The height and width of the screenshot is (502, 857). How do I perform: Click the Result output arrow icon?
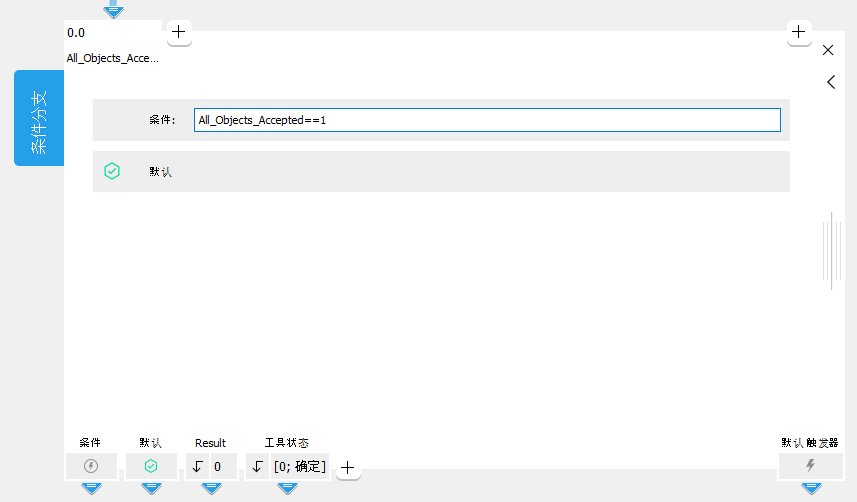point(198,466)
